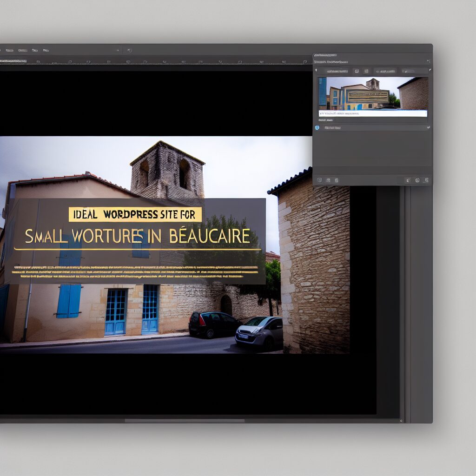Click the pencil edit icon in the panel header
The height and width of the screenshot is (476, 476).
point(430,70)
